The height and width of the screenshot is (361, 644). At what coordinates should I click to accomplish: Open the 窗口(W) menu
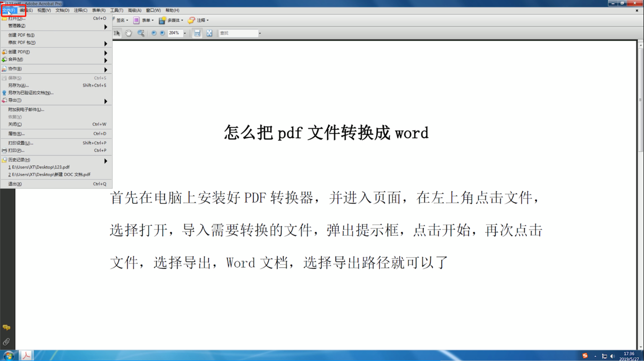click(x=153, y=10)
